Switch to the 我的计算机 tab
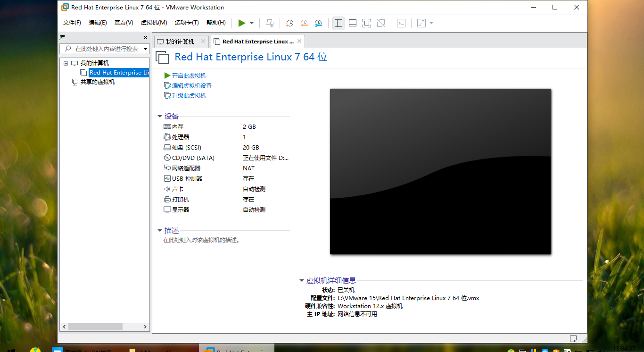This screenshot has height=352, width=644. (181, 41)
